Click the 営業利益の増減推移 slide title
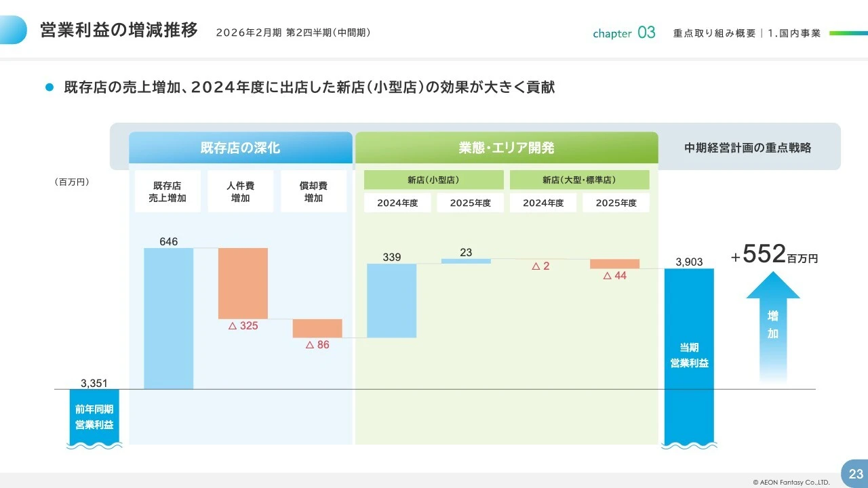 119,29
